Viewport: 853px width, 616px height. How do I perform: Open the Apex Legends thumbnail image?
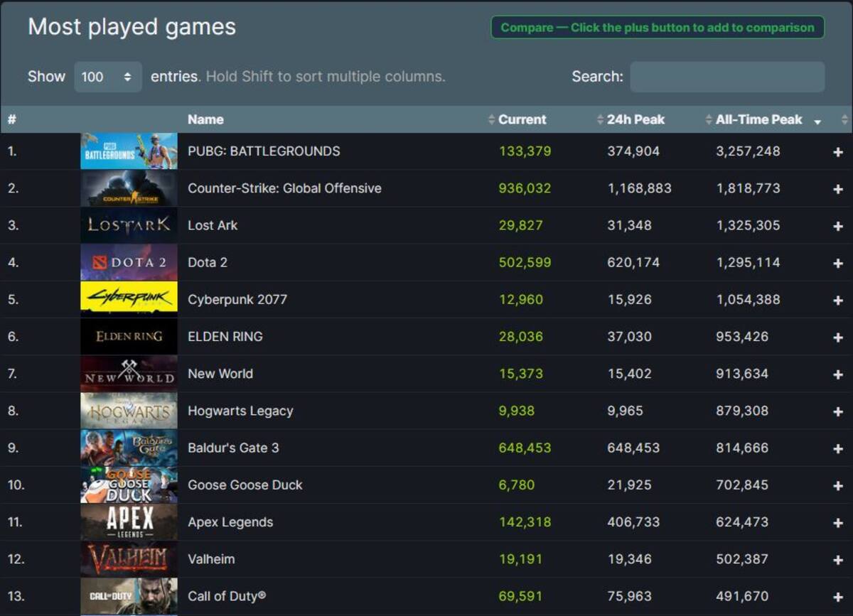pyautogui.click(x=129, y=522)
